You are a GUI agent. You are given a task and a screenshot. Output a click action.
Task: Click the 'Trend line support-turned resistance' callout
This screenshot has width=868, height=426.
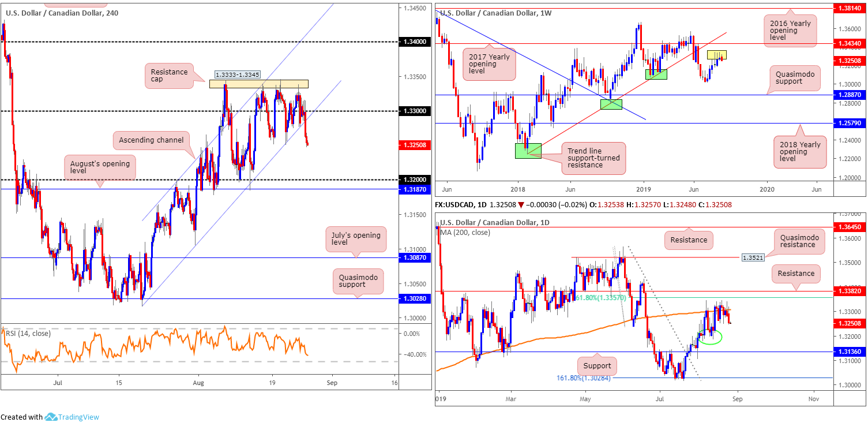point(593,158)
